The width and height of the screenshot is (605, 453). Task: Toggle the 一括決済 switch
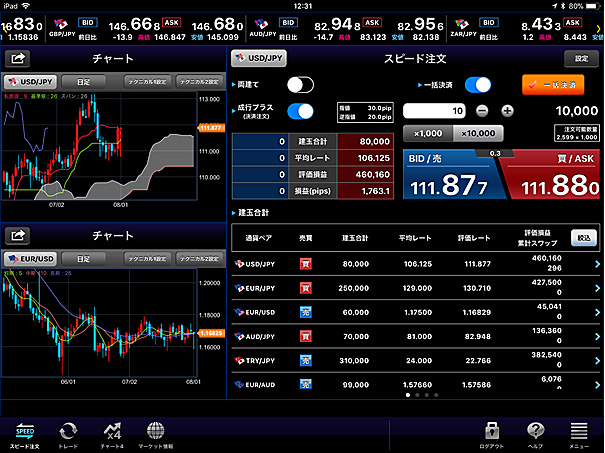point(477,85)
